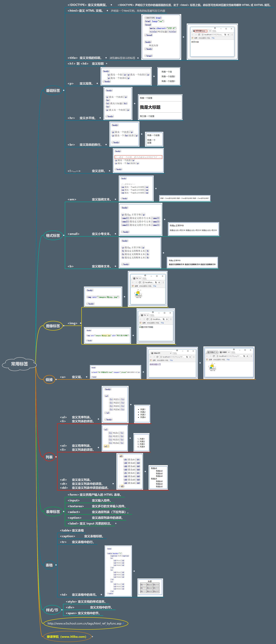Click the '<form> 定义供用户输入的 HTML 表单。' topic

coord(95,495)
